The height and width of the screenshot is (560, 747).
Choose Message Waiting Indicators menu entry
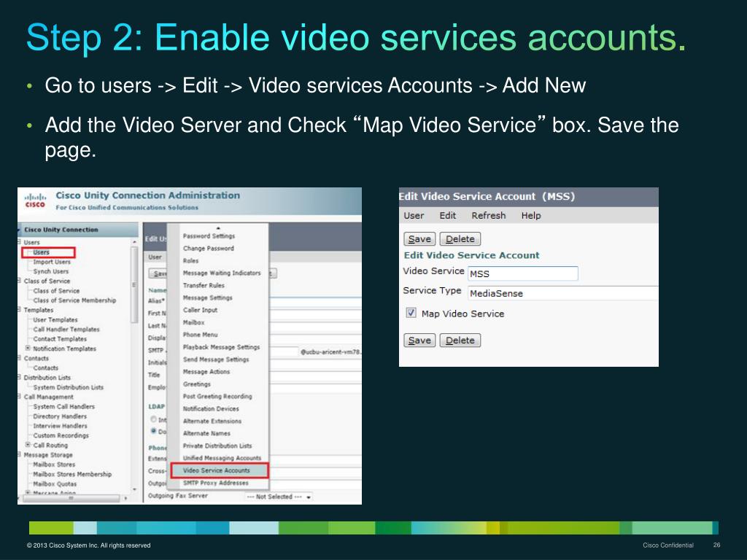click(x=222, y=273)
